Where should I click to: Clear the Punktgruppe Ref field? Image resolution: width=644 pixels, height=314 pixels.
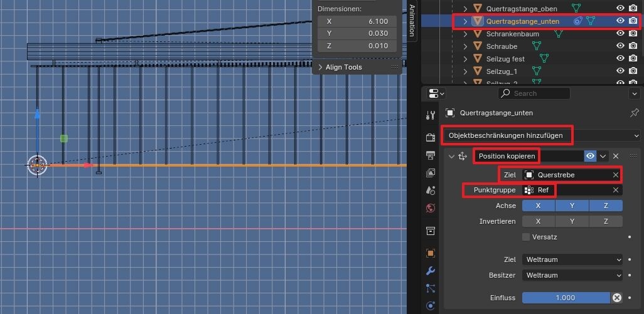[616, 190]
